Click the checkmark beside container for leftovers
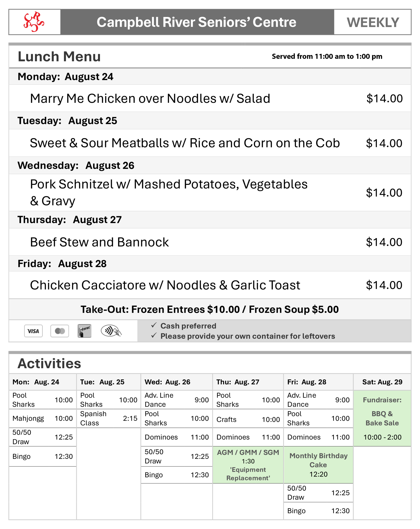Screen dimensions: 420x529 point(154,335)
